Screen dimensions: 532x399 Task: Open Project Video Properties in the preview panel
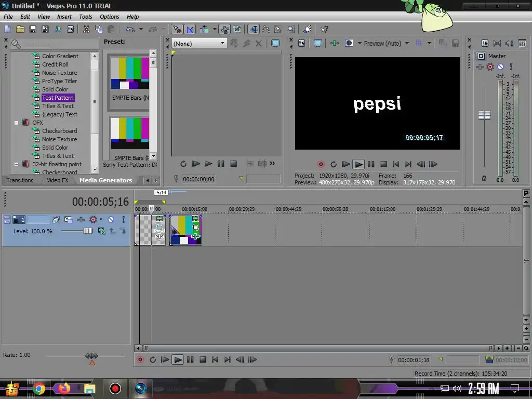[x=301, y=43]
